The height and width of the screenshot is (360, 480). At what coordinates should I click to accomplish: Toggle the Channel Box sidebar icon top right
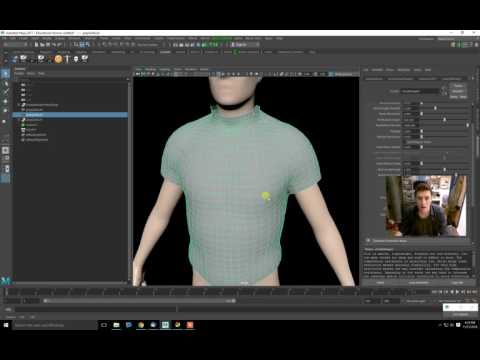(x=477, y=45)
